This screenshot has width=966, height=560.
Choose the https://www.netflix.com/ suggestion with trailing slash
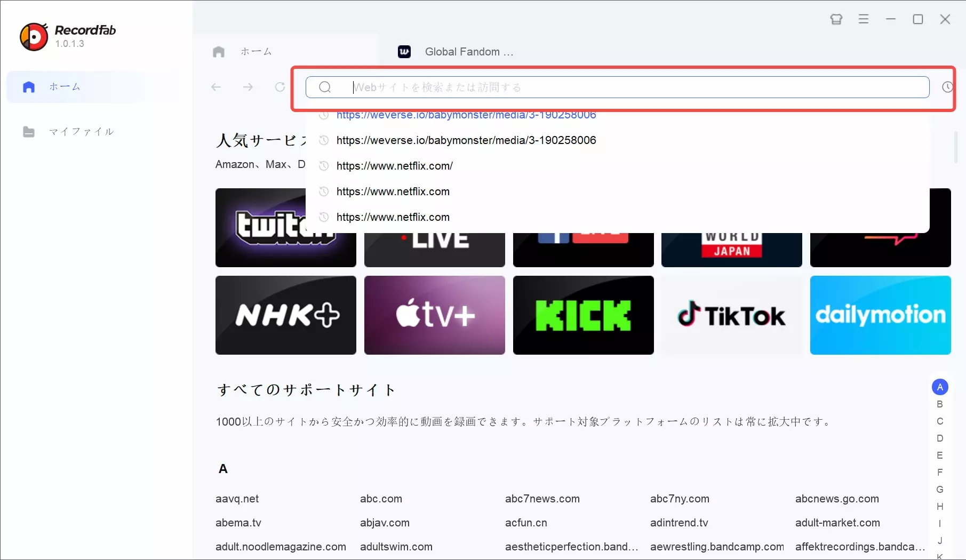(395, 166)
